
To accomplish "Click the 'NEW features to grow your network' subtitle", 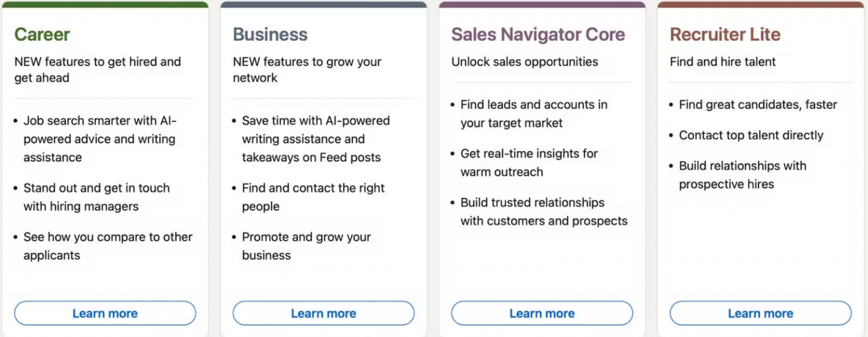I will coord(306,70).
